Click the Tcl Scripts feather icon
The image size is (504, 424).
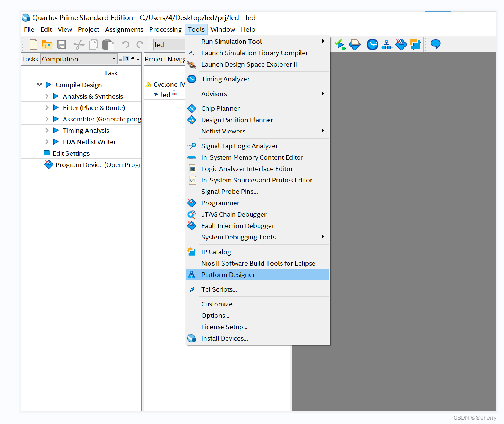[192, 289]
